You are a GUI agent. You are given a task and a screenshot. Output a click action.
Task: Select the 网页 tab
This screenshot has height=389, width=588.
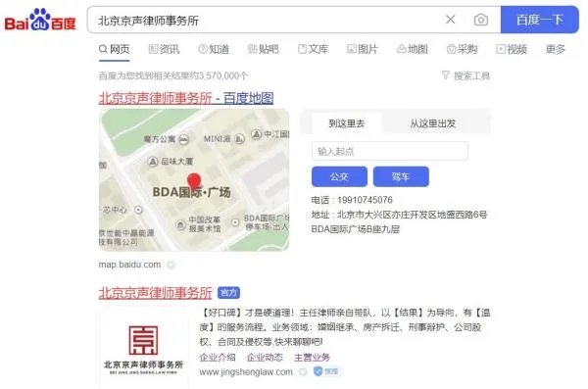click(115, 49)
